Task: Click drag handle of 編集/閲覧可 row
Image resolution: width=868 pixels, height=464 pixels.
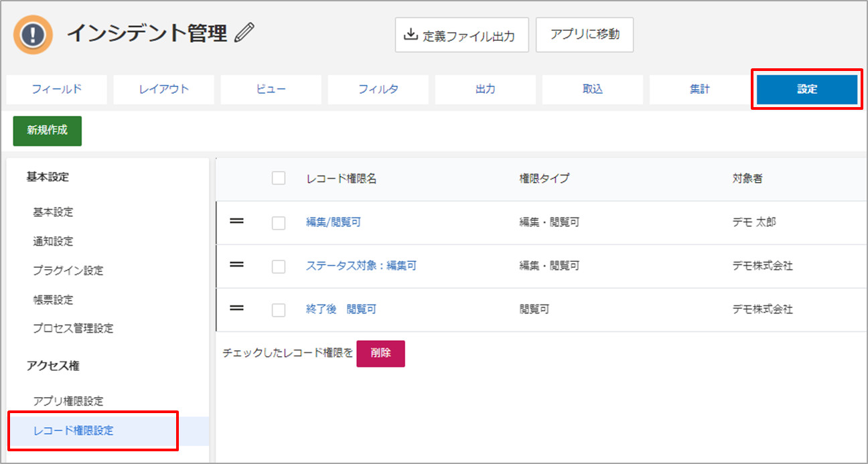Action: tap(236, 221)
